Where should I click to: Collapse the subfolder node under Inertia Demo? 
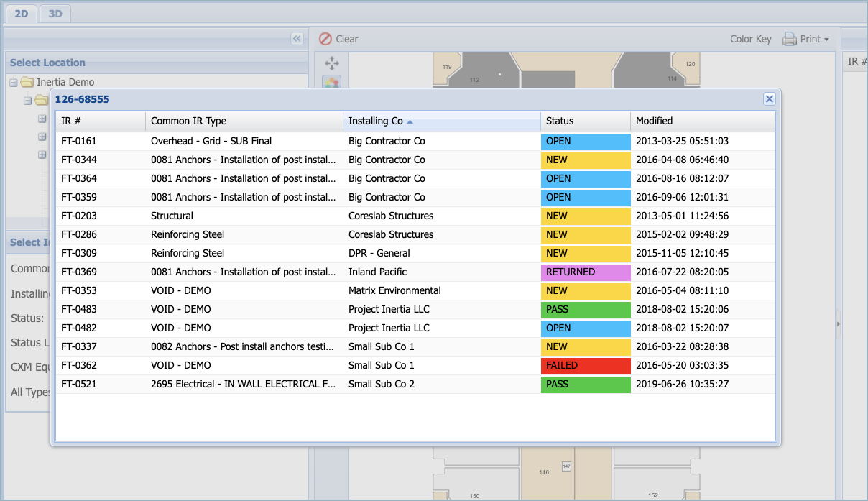(x=27, y=101)
